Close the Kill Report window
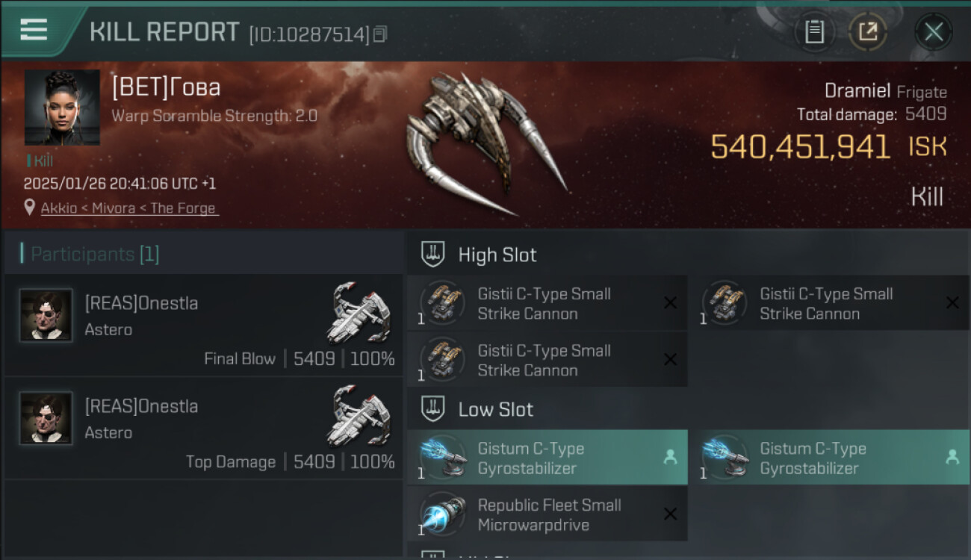Viewport: 971px width, 560px height. pos(934,32)
